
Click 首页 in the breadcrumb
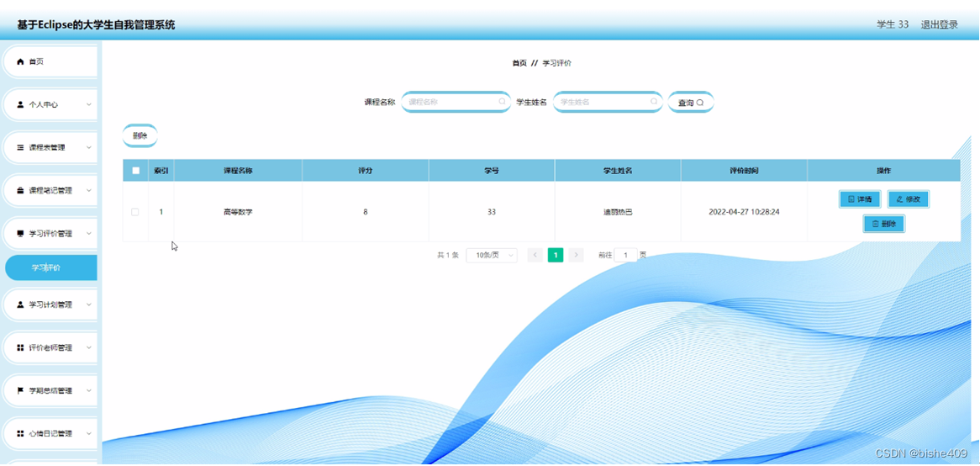point(519,63)
